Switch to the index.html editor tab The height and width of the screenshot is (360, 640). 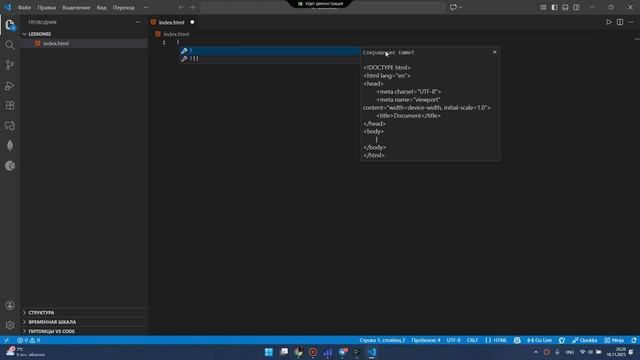coord(171,22)
